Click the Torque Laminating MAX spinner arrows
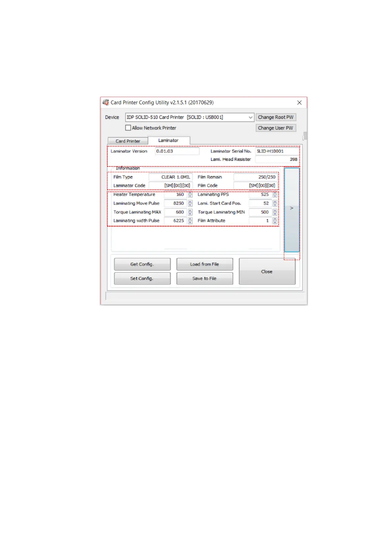Image resolution: width=392 pixels, height=554 pixels. coord(190,212)
